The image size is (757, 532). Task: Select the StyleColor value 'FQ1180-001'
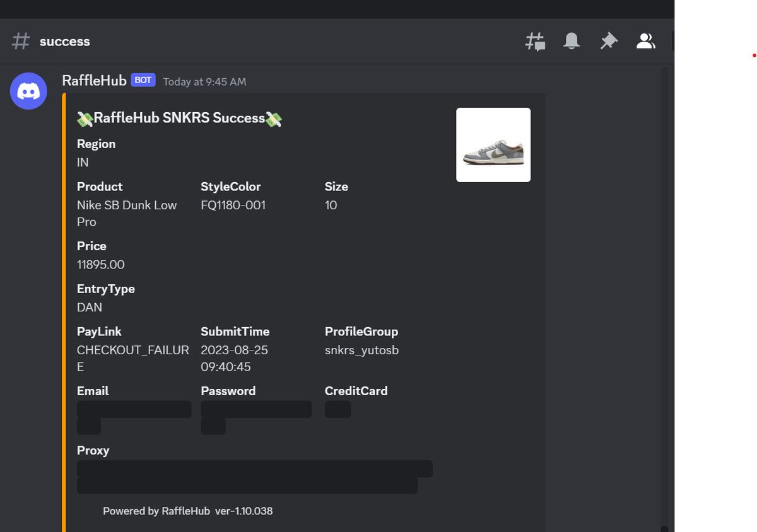(233, 205)
